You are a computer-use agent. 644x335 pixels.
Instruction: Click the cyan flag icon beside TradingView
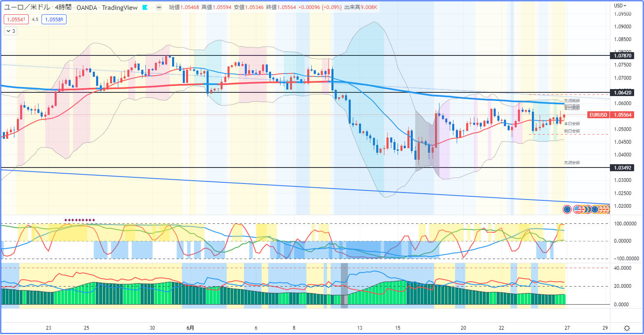click(145, 7)
